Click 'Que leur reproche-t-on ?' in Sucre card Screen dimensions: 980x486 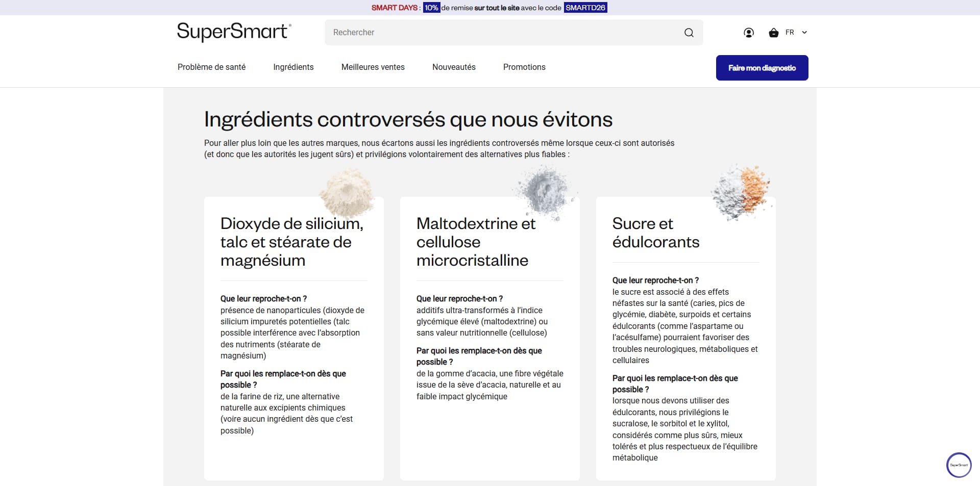(x=655, y=280)
